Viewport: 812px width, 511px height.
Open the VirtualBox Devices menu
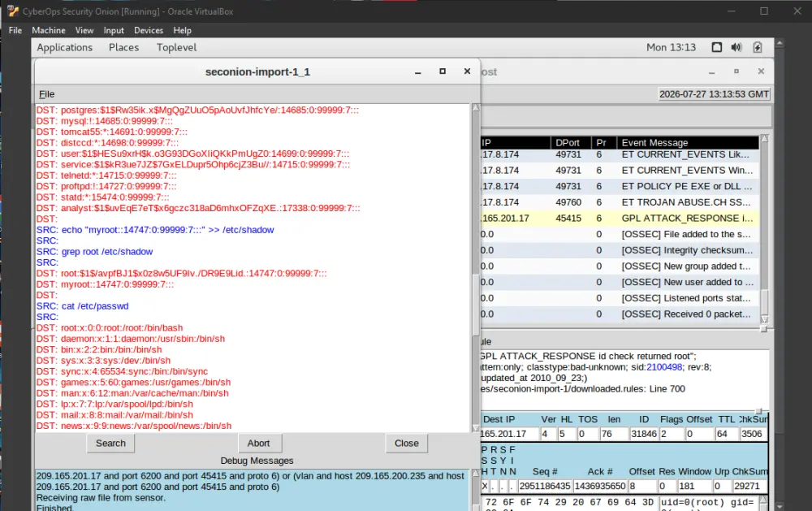(149, 31)
